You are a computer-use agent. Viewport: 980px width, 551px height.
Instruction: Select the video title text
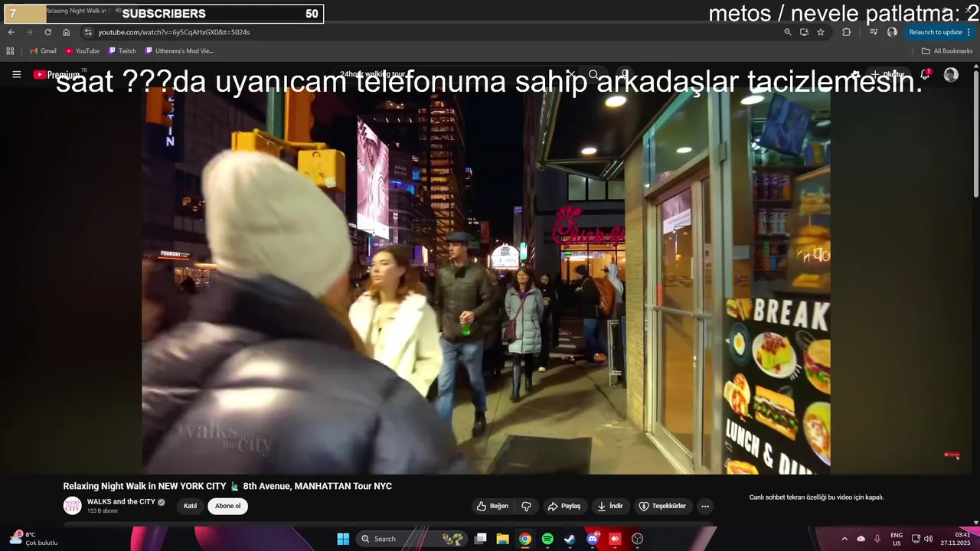(227, 486)
